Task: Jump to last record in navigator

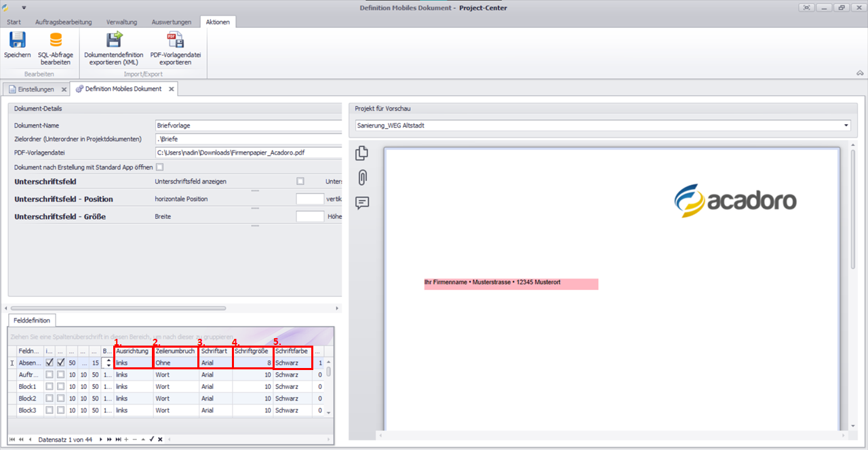Action: pyautogui.click(x=118, y=439)
